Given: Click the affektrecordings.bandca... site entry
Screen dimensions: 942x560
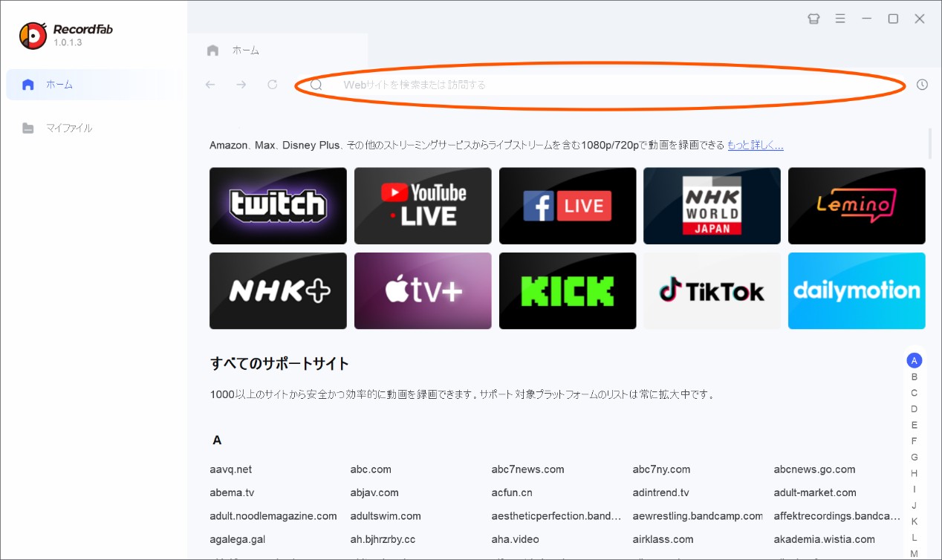Looking at the screenshot, I should click(x=837, y=515).
